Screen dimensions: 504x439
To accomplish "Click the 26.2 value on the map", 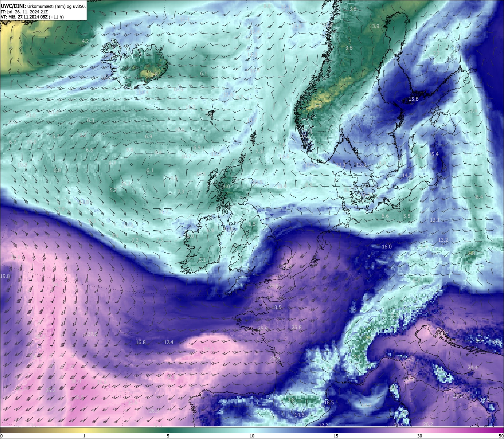I will coord(428,424).
